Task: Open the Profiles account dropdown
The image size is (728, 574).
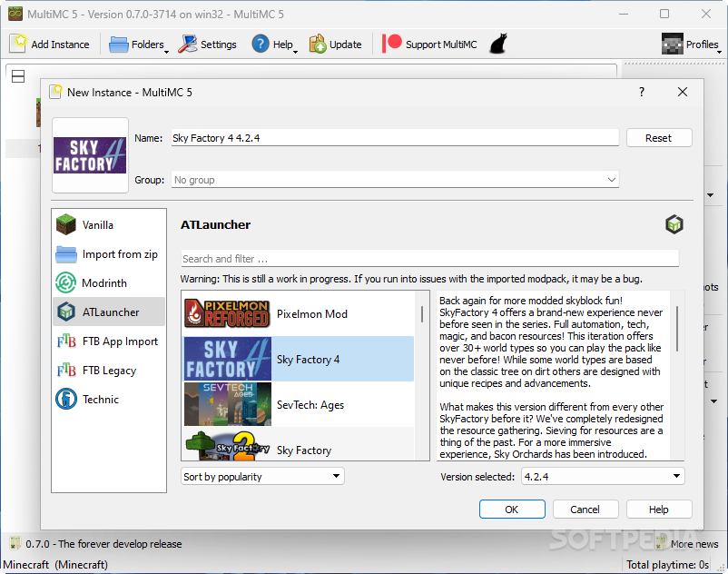Action: (x=691, y=45)
